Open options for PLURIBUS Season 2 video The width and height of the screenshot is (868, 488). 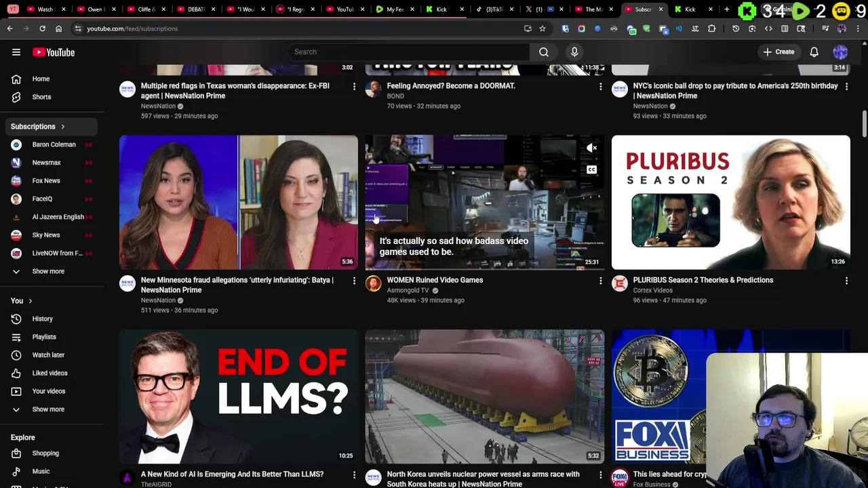pos(846,281)
